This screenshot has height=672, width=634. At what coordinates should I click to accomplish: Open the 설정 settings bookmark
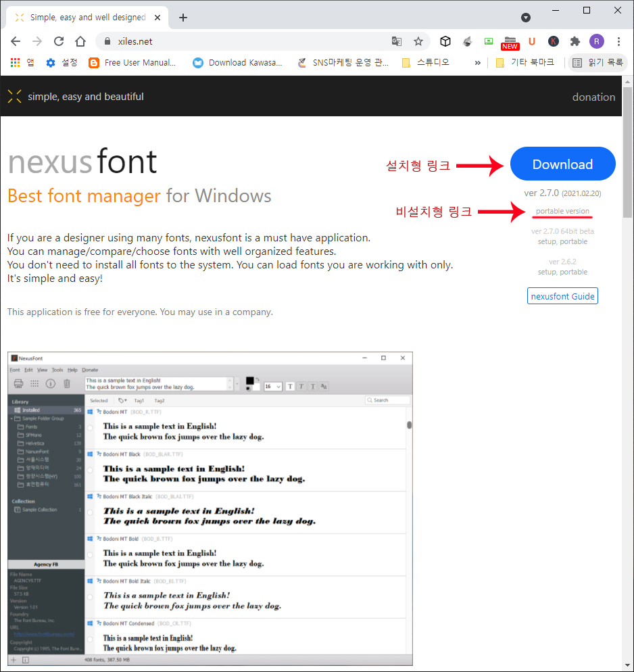(x=62, y=63)
